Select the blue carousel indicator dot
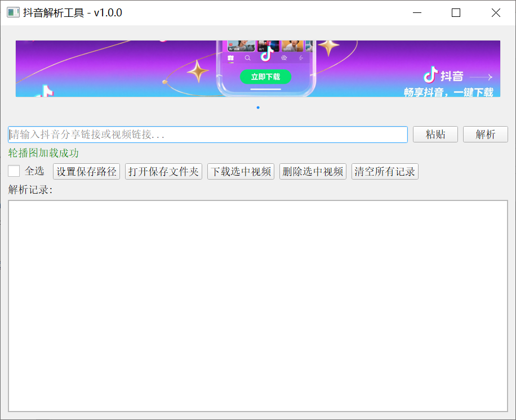The image size is (516, 420). tap(258, 108)
